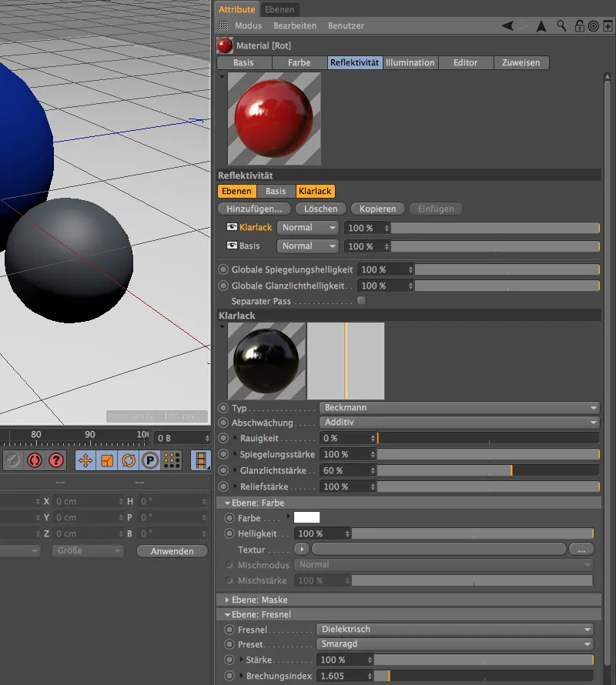Click the red question mark icon
The height and width of the screenshot is (685, 616).
[56, 460]
